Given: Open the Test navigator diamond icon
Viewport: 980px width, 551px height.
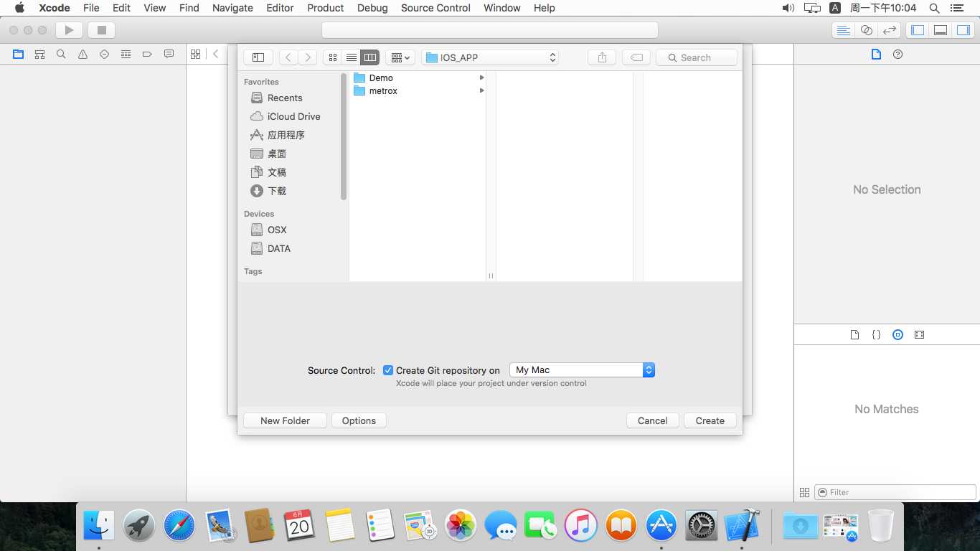Looking at the screenshot, I should [x=105, y=54].
